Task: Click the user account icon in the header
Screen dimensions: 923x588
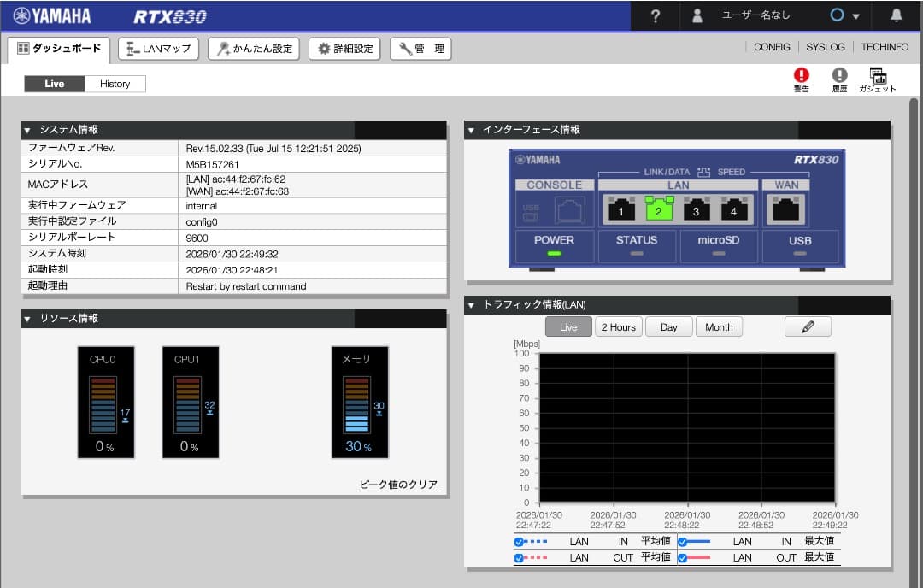Action: pos(697,15)
